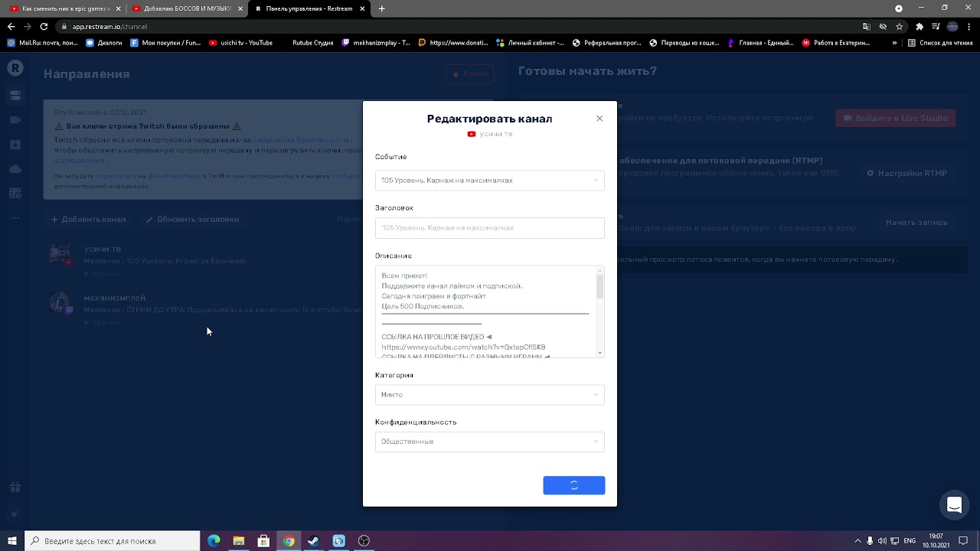
Task: Show hidden system tray icons
Action: click(x=857, y=541)
